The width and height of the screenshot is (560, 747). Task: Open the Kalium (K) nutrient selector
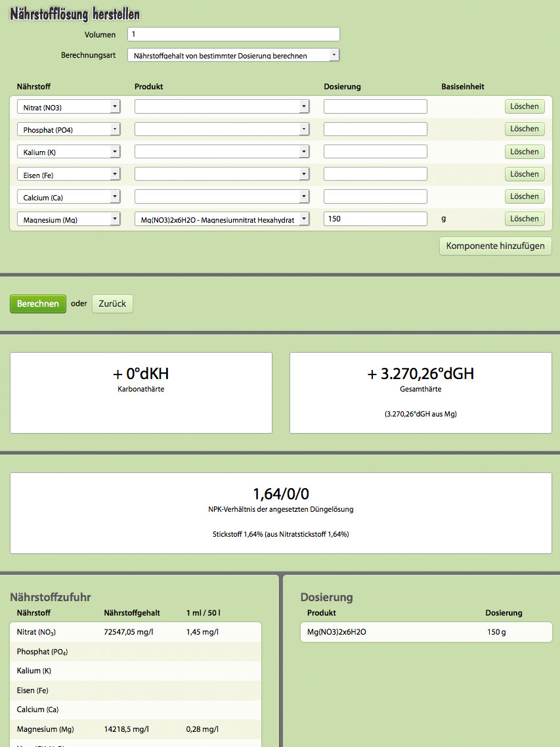(68, 152)
